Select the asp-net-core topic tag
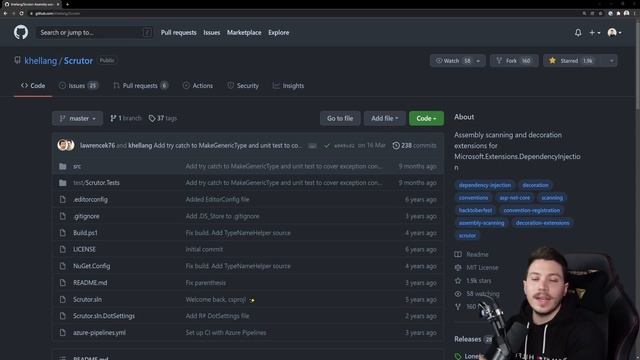640x360 pixels. coord(515,198)
